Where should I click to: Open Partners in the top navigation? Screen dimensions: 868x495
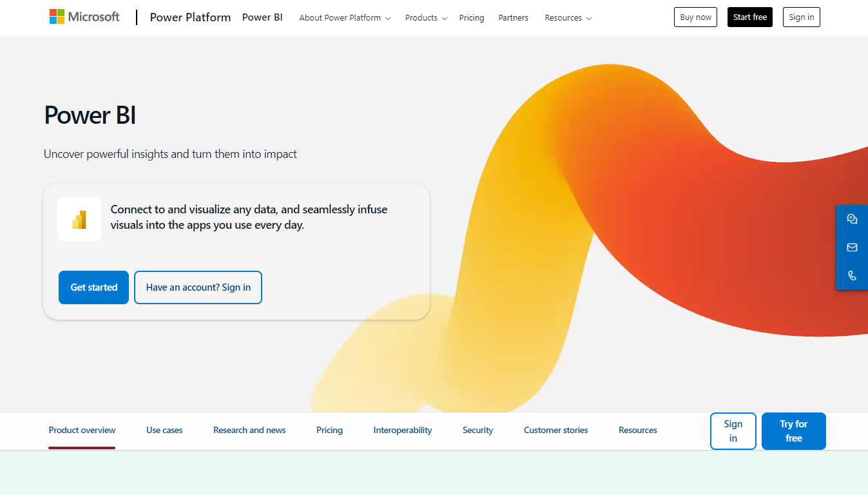[x=513, y=18]
